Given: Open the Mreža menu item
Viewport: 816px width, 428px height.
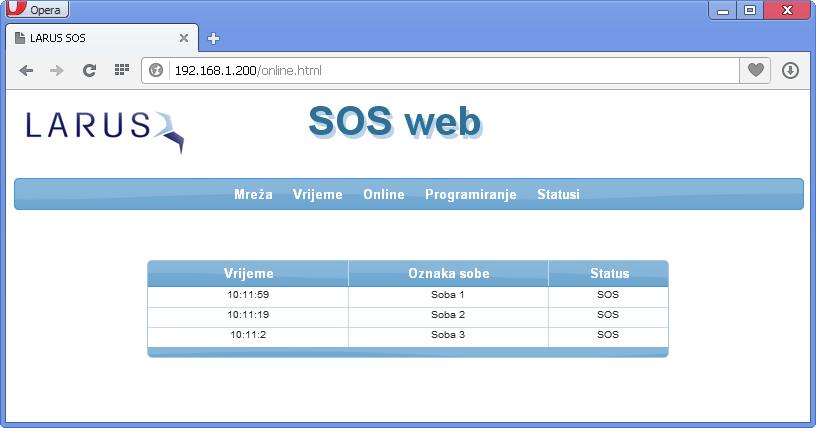Looking at the screenshot, I should tap(253, 194).
